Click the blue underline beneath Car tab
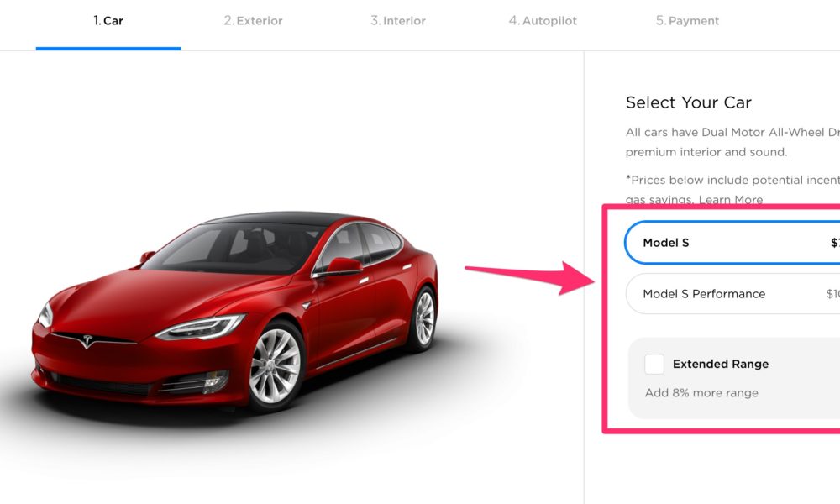This screenshot has width=840, height=504. 108,49
